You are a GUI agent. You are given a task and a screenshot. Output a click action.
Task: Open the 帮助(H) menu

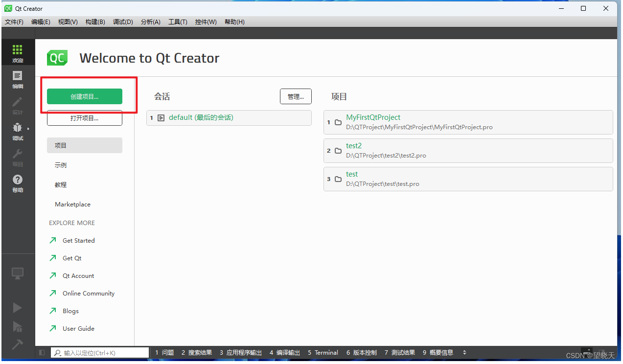[x=234, y=22]
